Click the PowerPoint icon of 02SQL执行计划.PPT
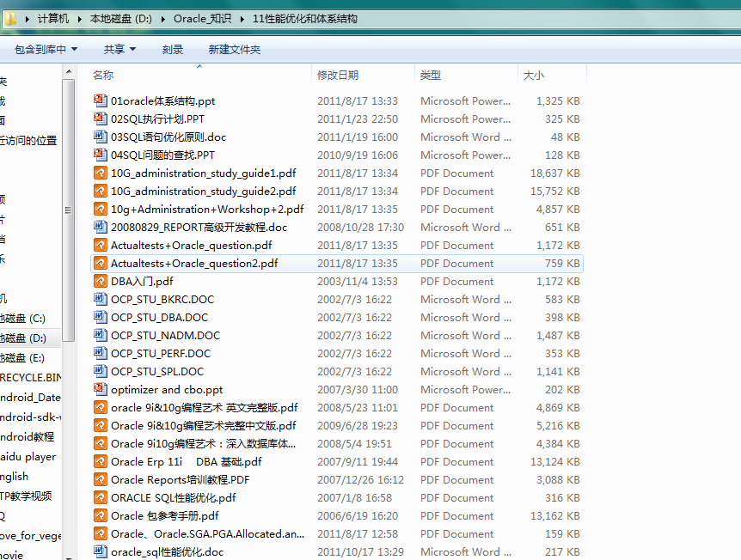 101,119
